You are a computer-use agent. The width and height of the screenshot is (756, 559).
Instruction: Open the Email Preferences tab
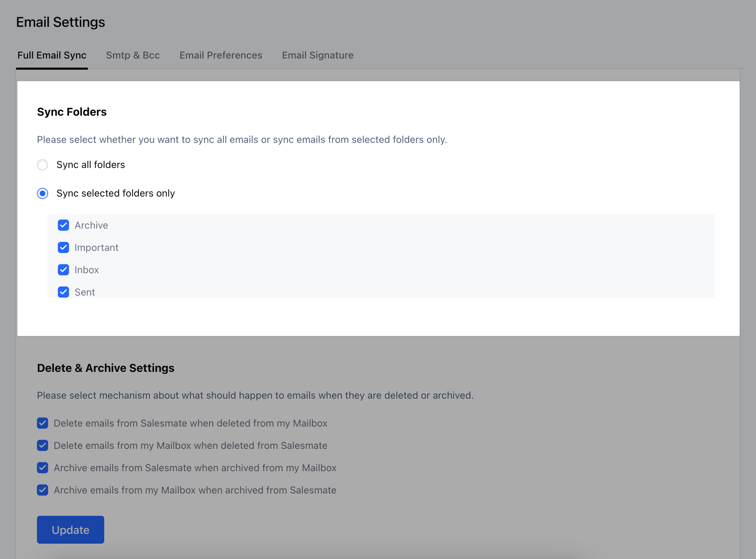[221, 55]
